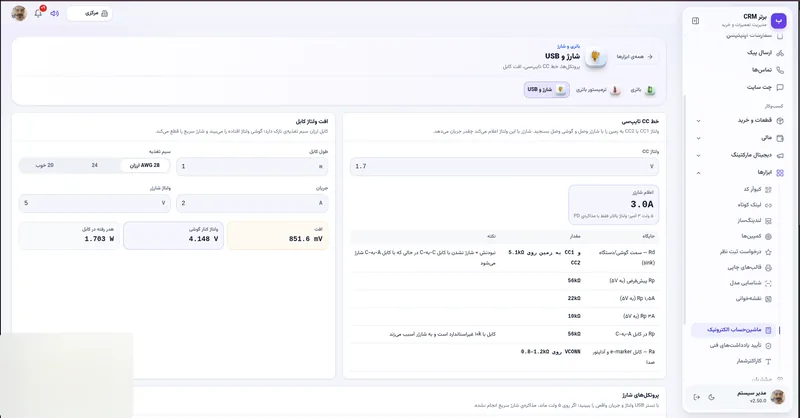Open لینک کوتاه short link tool

click(749, 205)
